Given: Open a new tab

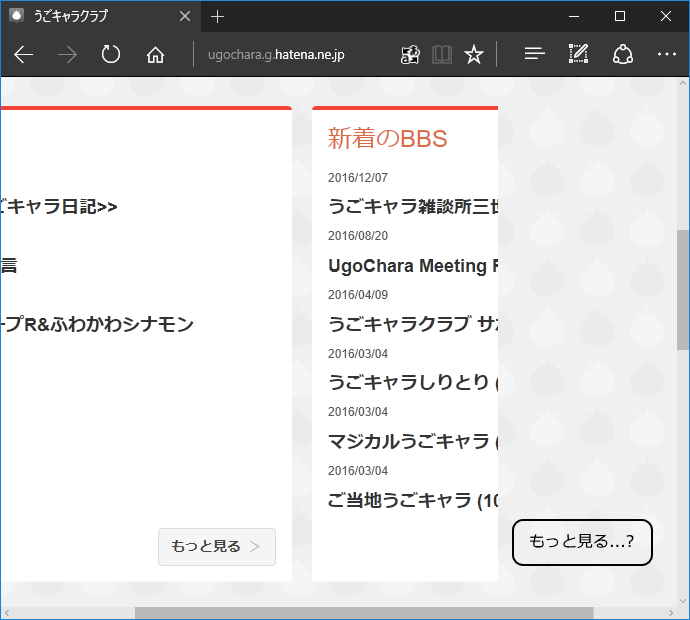Looking at the screenshot, I should [217, 17].
